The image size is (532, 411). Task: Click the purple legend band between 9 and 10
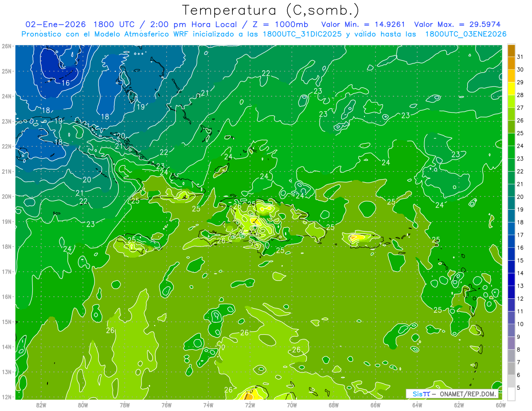tap(511, 330)
